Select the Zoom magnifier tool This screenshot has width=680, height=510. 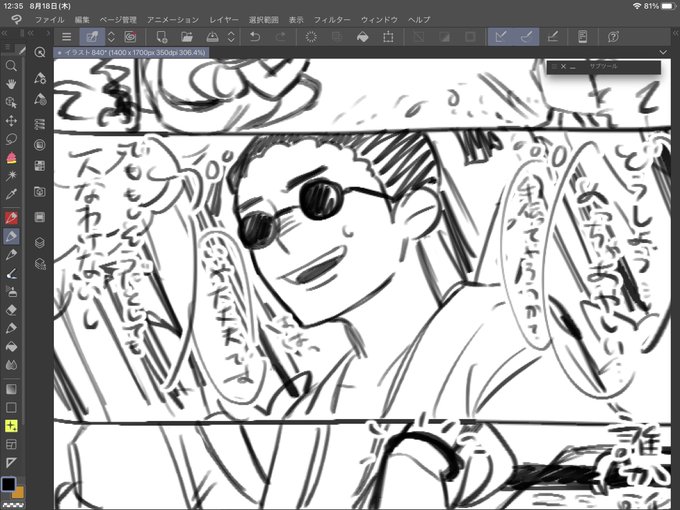tap(11, 66)
